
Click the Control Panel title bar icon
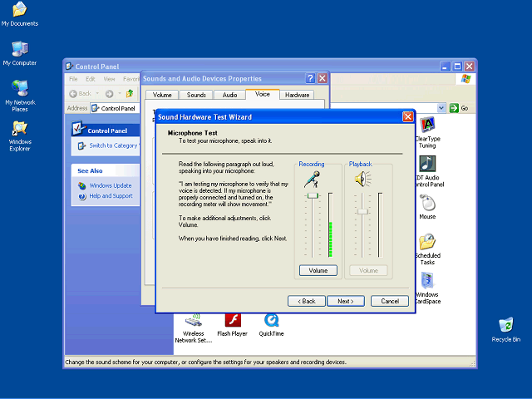tap(69, 66)
